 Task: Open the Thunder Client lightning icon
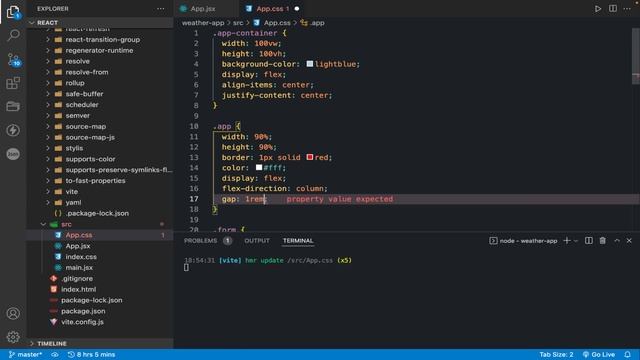[x=13, y=130]
